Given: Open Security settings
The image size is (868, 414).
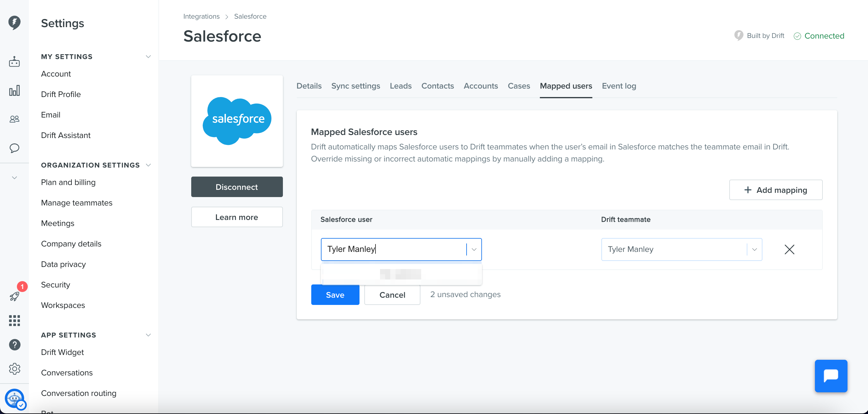Looking at the screenshot, I should pyautogui.click(x=55, y=285).
